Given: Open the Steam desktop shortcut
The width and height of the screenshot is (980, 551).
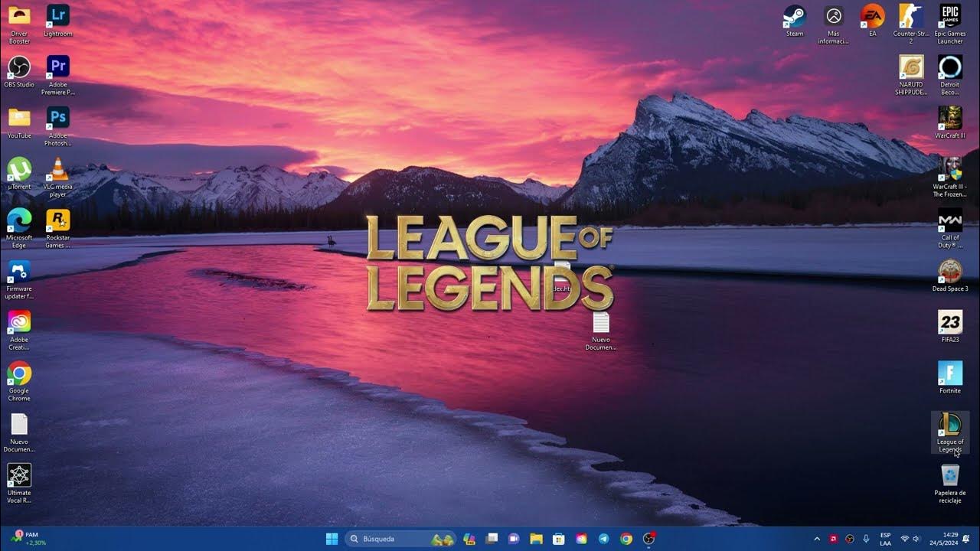Looking at the screenshot, I should point(795,21).
